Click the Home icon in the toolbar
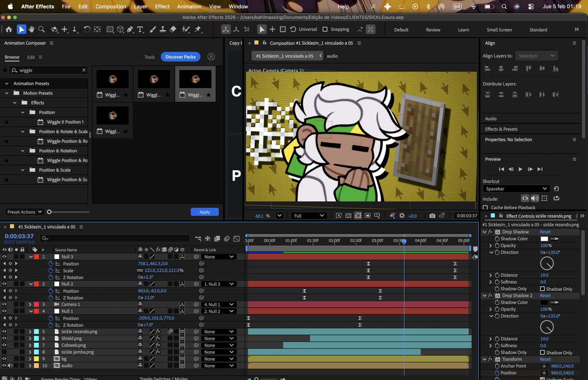 (x=9, y=29)
